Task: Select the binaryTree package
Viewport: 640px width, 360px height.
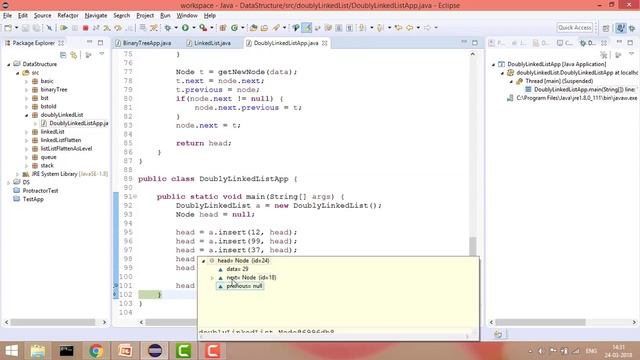Action: click(x=53, y=90)
